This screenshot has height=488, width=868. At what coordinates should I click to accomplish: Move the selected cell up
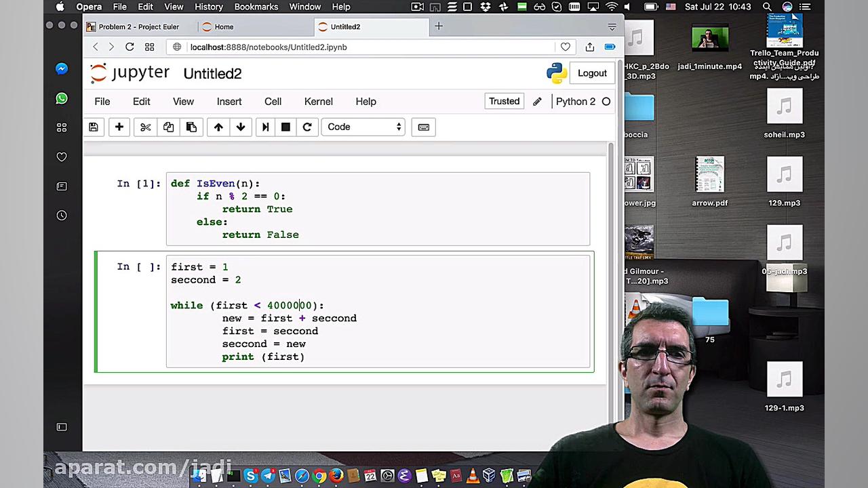pyautogui.click(x=218, y=127)
